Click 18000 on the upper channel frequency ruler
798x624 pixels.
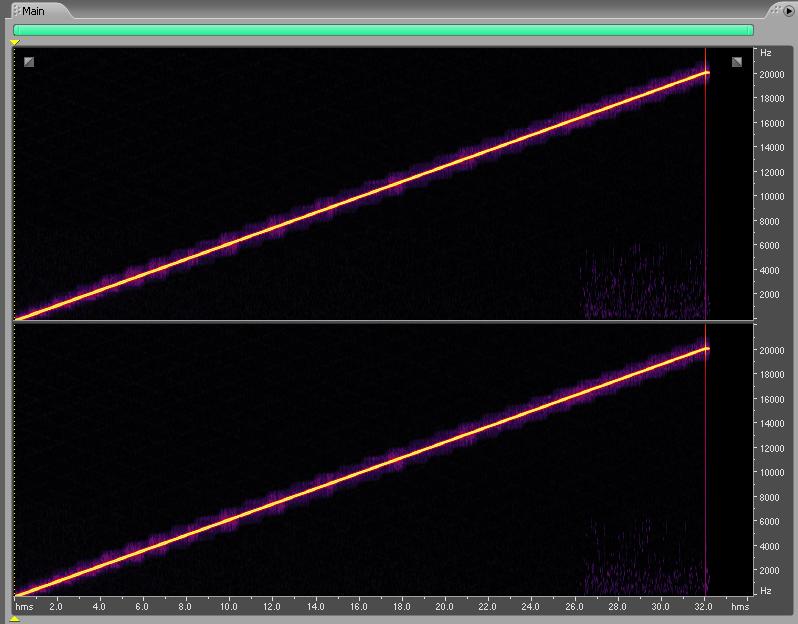[x=772, y=98]
